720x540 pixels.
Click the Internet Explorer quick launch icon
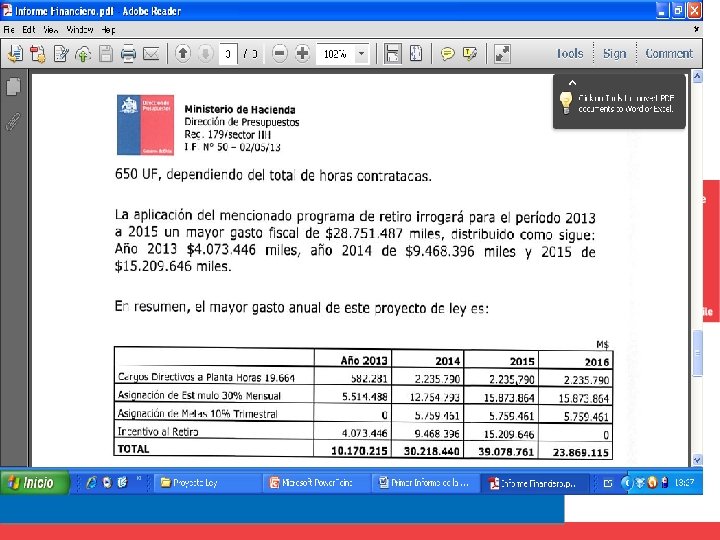91,482
